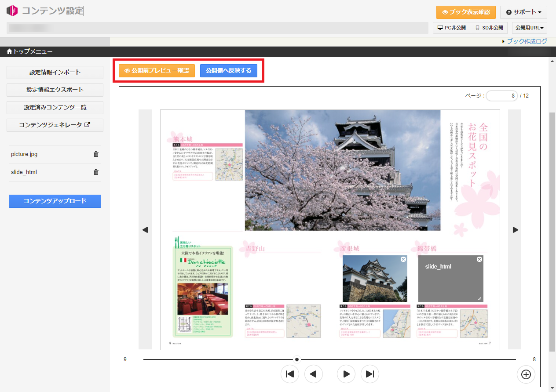Viewport: 556px width, 392px height.
Task: Open 設定済みコンテンツ一覧 from the sidebar
Action: pos(55,108)
